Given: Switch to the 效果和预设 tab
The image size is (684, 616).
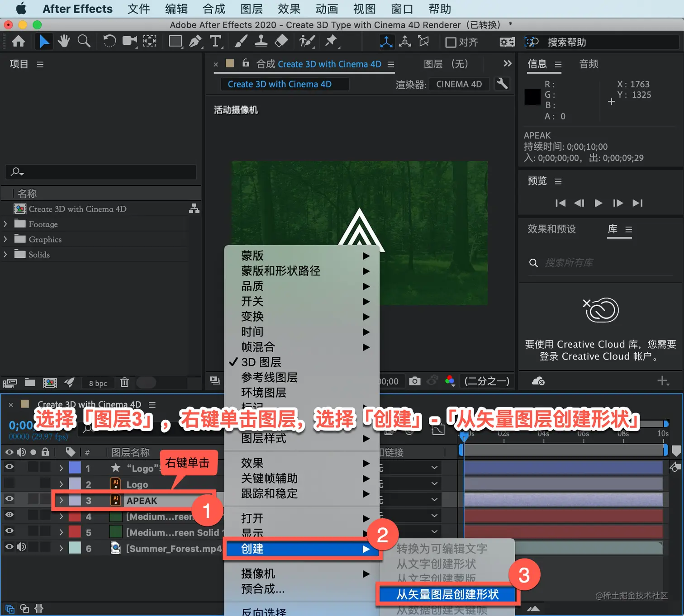Looking at the screenshot, I should (x=551, y=229).
